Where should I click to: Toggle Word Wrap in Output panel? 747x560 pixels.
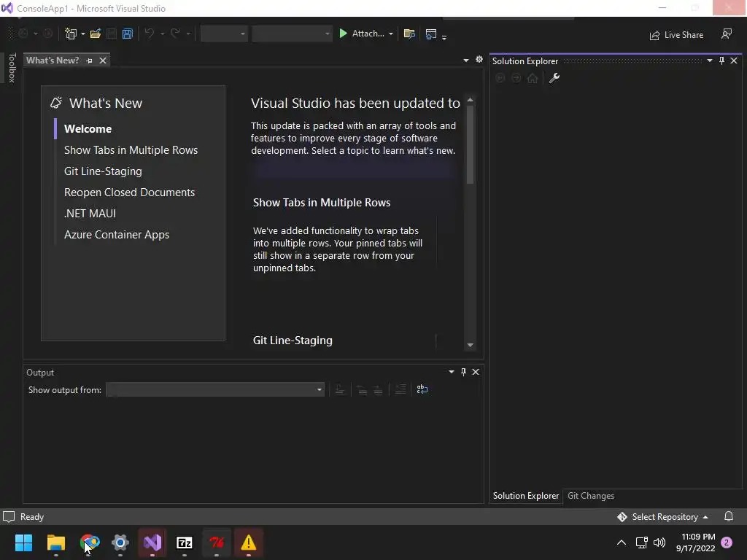[422, 389]
